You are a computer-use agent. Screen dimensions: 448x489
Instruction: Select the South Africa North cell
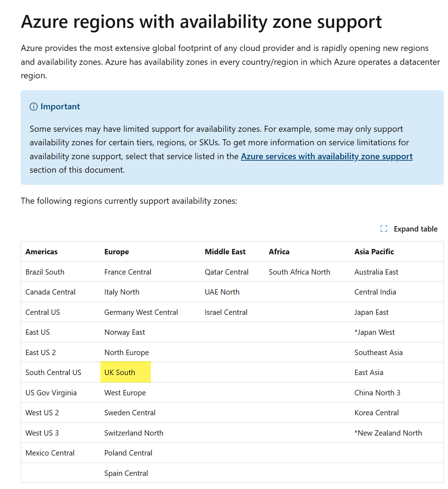click(300, 272)
